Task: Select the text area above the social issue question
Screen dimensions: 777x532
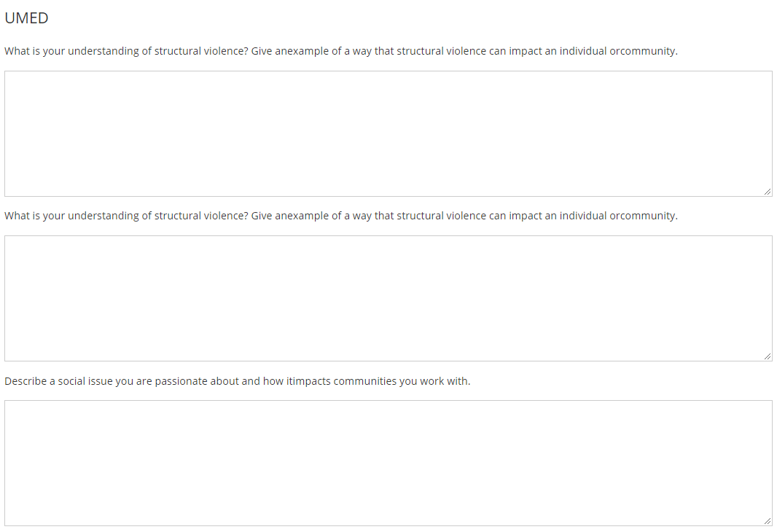Action: 388,298
